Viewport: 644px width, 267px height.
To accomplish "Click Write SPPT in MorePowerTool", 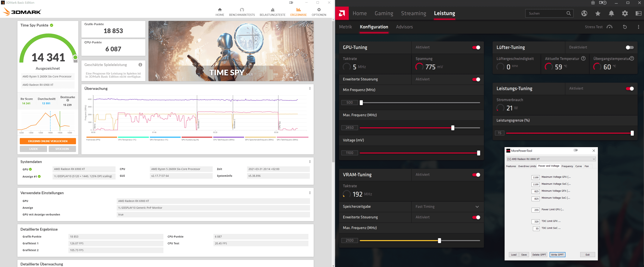I will pos(557,255).
